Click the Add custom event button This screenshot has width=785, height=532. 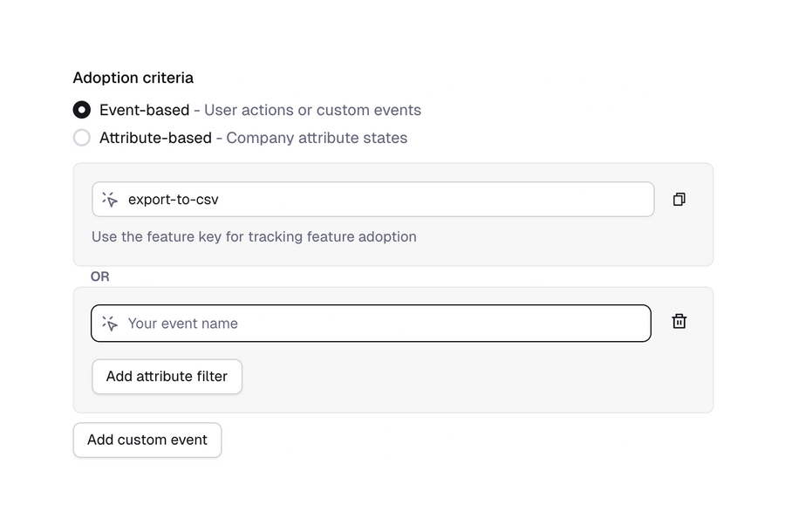coord(147,440)
